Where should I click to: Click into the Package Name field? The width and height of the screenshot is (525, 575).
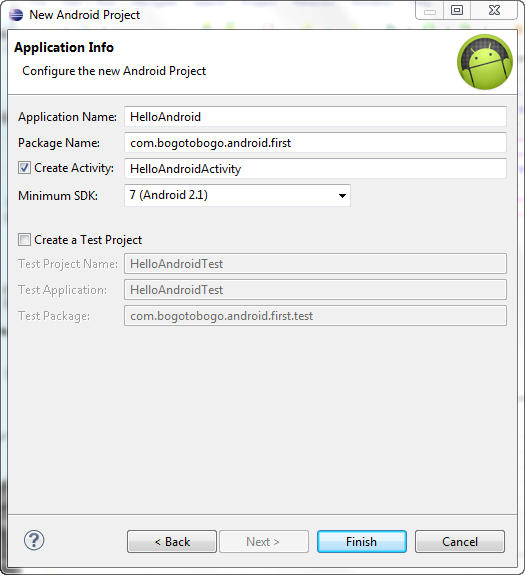[x=315, y=143]
